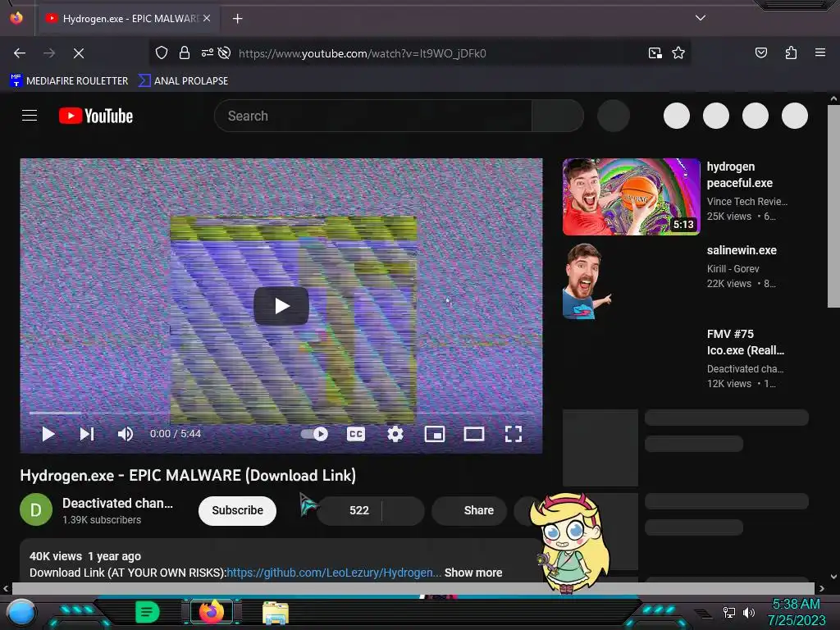Open video settings gear
Viewport: 840px width, 630px height.
pyautogui.click(x=395, y=434)
